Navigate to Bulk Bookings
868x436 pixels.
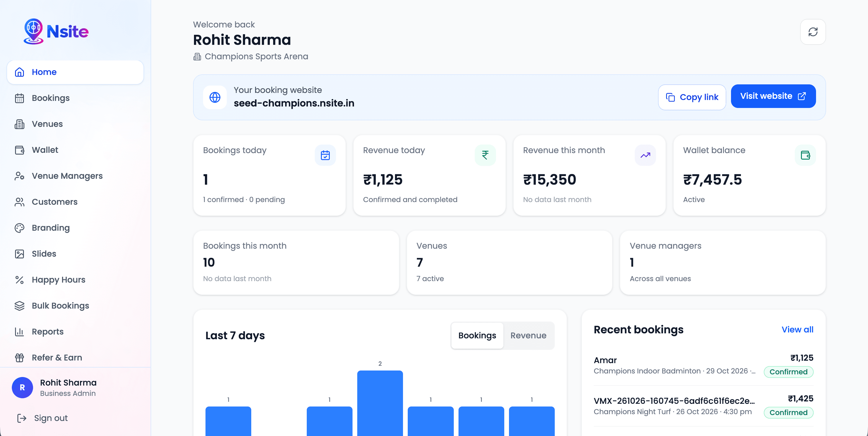75,305
